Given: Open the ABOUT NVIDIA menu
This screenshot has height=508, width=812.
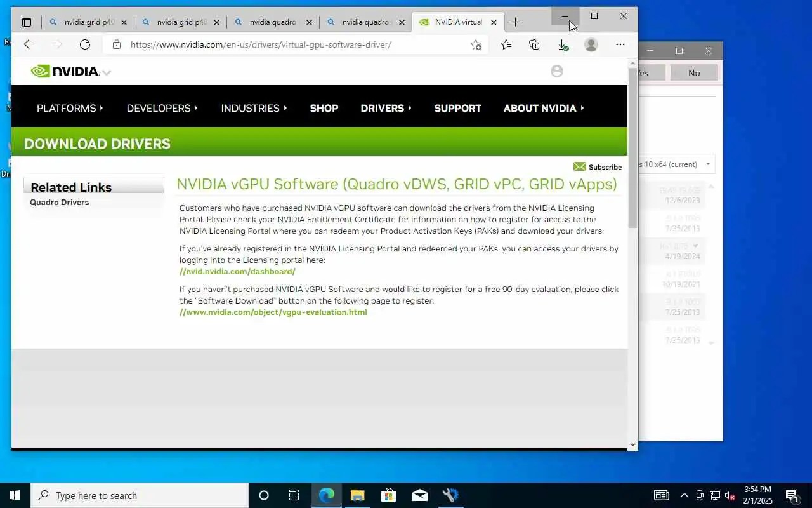Looking at the screenshot, I should [544, 108].
